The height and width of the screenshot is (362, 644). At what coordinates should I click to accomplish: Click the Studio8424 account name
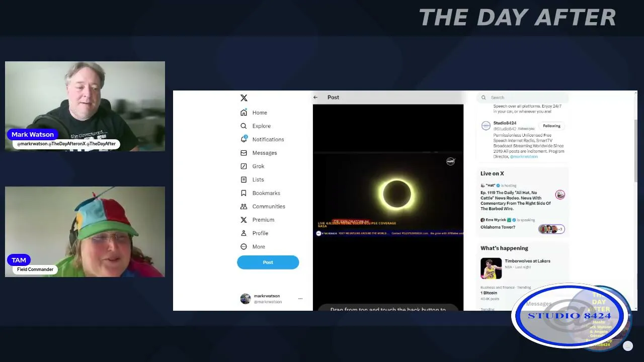(x=505, y=123)
